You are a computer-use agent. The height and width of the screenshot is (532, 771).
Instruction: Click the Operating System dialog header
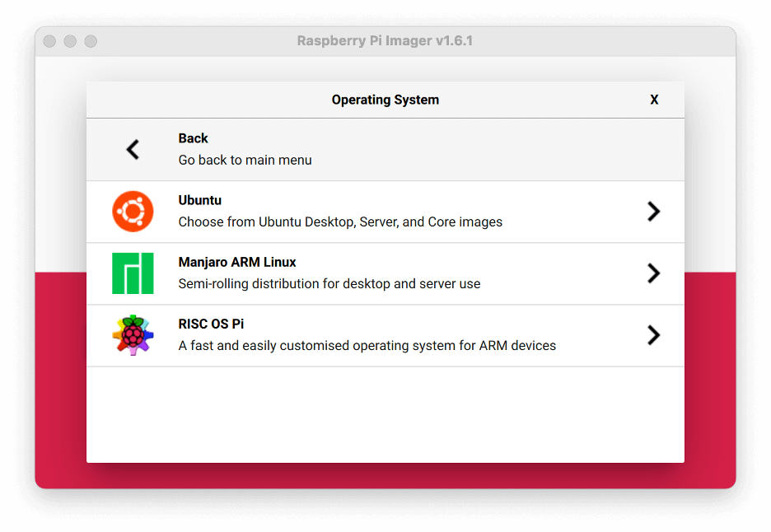tap(385, 100)
